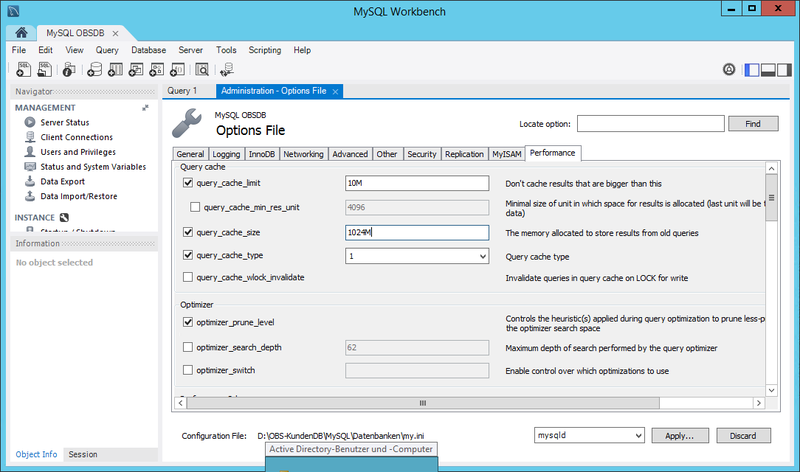The height and width of the screenshot is (472, 800).
Task: Click the reconnect to DBMS toolbar icon
Action: pos(227,70)
